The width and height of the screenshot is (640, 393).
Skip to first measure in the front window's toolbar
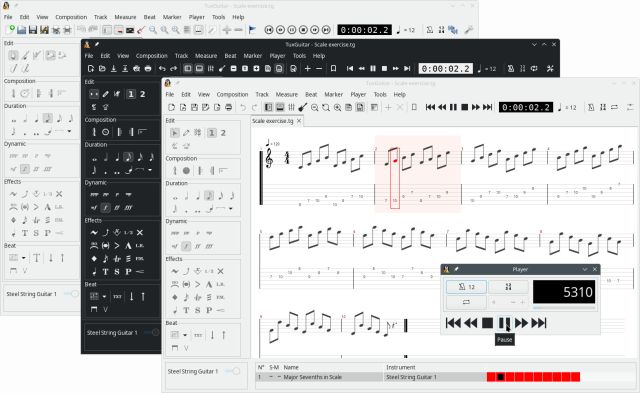click(x=430, y=107)
